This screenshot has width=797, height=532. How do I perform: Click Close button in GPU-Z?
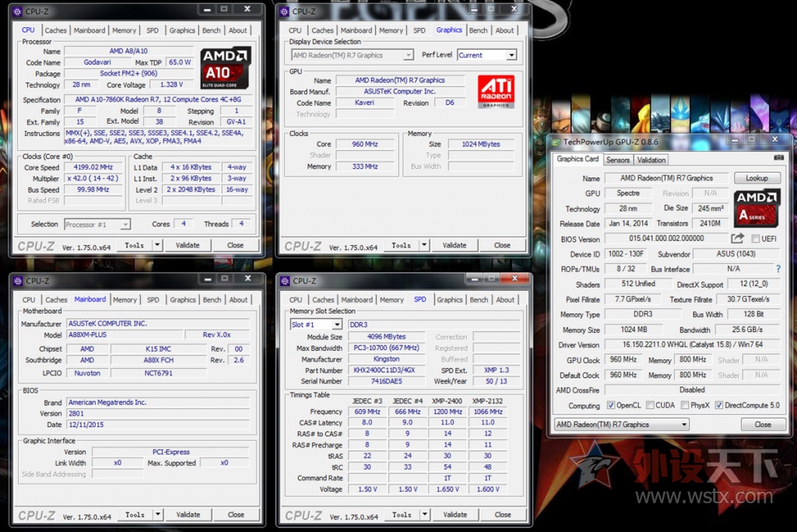[763, 425]
